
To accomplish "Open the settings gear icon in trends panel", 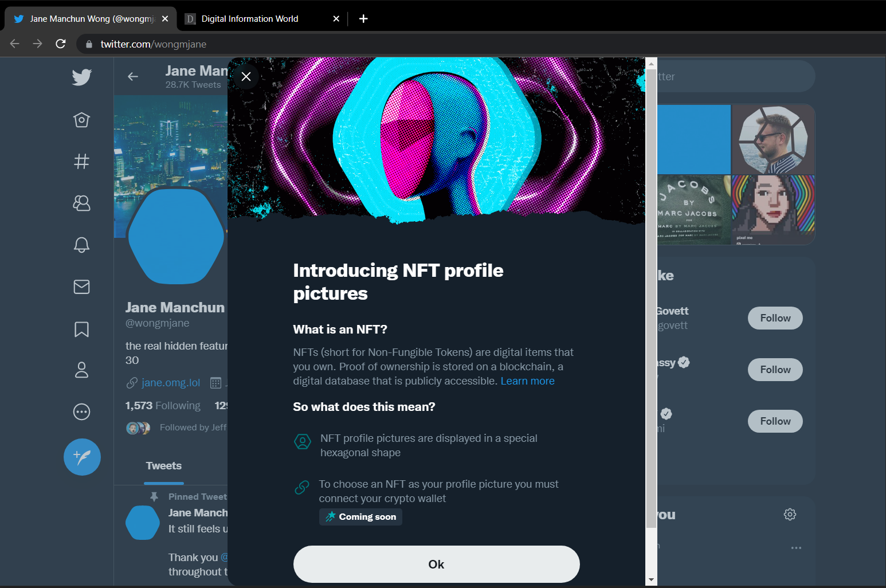I will tap(790, 514).
